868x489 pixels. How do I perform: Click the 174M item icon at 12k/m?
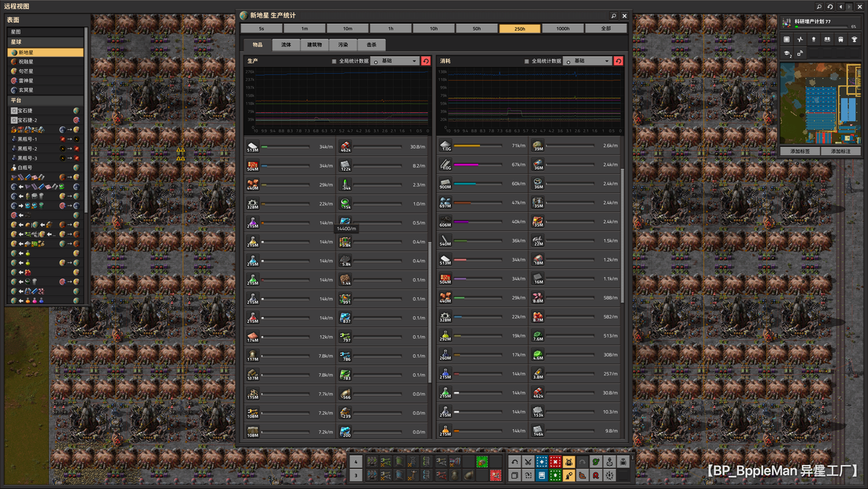coord(253,337)
